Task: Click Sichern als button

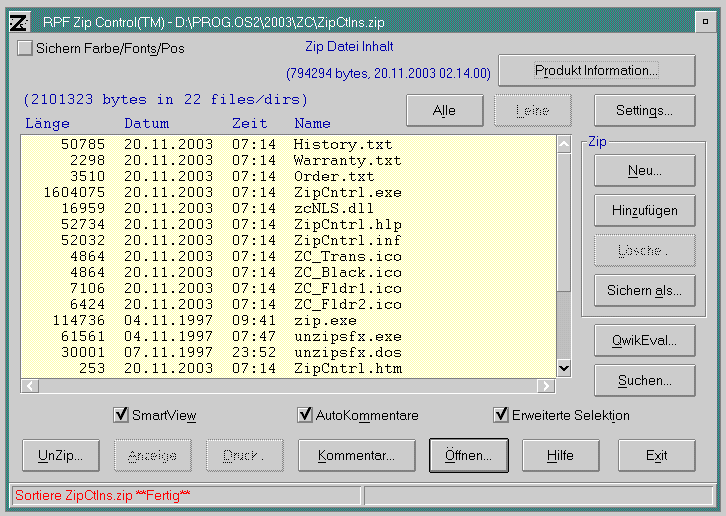Action: [x=645, y=290]
